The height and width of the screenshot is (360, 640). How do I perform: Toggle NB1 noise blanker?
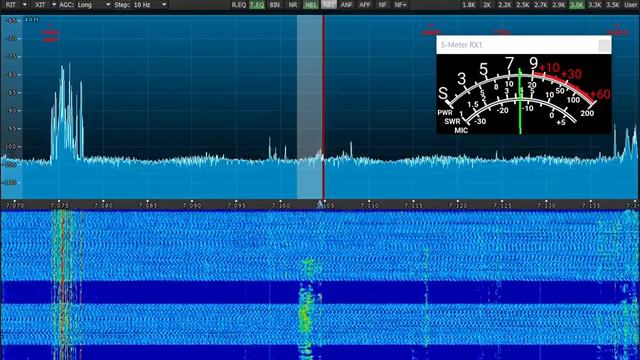(311, 5)
